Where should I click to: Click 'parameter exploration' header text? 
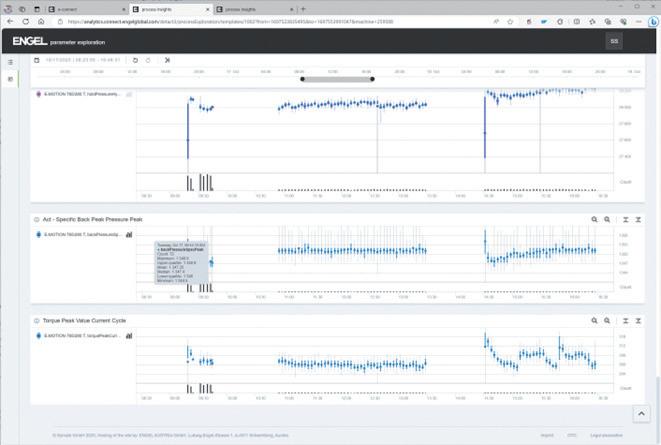pos(78,43)
